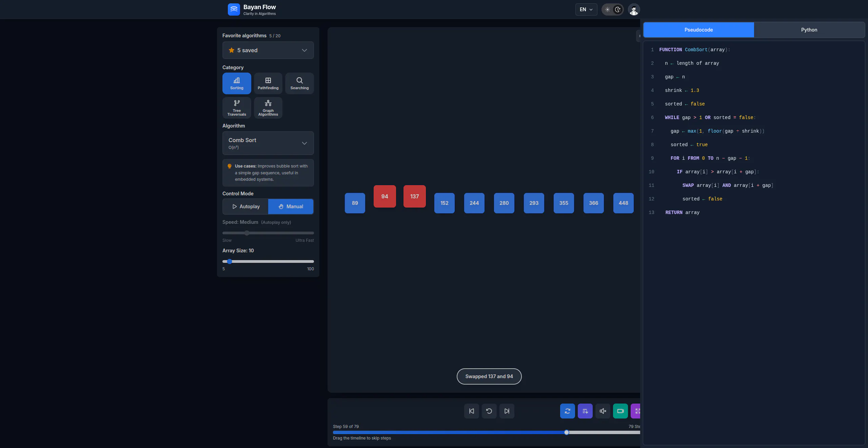Click the FOR i FROM 0 code line
The width and height of the screenshot is (868, 448).
click(x=710, y=158)
